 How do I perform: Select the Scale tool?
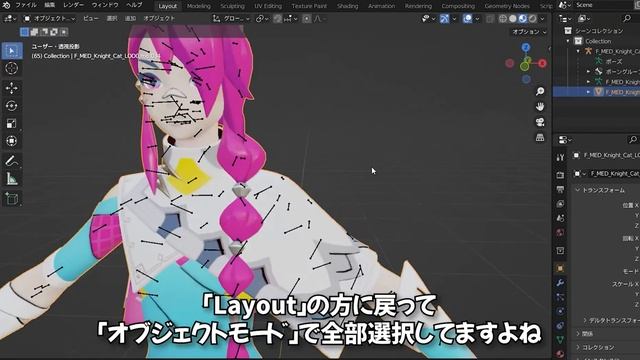coord(11,123)
